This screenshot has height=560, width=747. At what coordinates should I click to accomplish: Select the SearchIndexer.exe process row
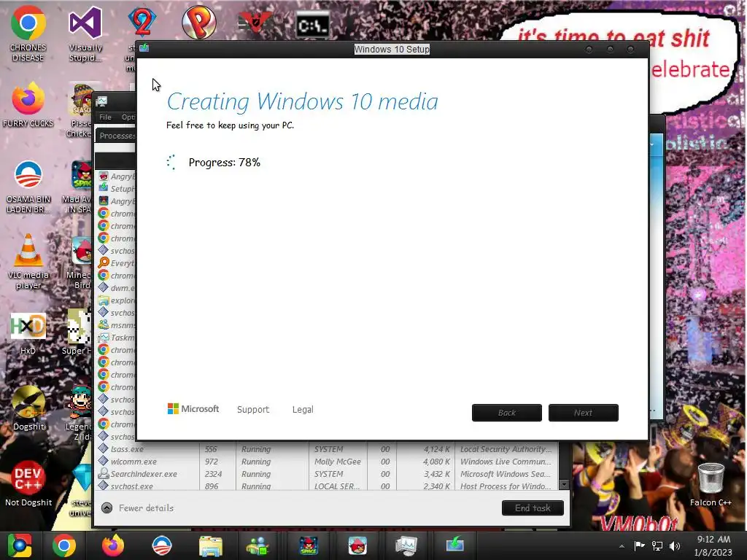326,474
